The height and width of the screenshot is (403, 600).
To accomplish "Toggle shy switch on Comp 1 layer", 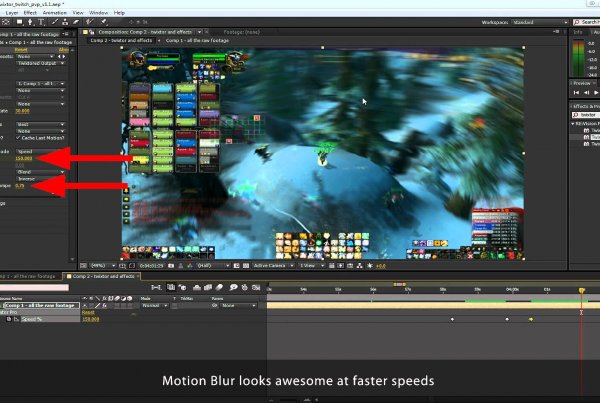I will click(85, 306).
